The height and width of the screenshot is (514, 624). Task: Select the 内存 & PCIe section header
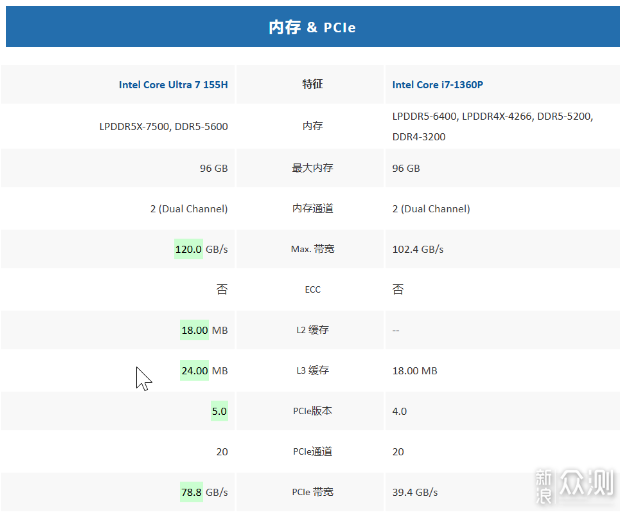(x=312, y=27)
